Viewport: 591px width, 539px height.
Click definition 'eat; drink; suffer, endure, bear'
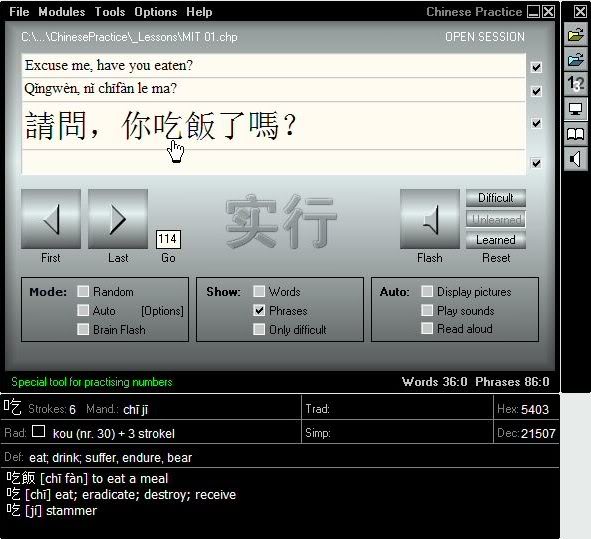coord(110,458)
